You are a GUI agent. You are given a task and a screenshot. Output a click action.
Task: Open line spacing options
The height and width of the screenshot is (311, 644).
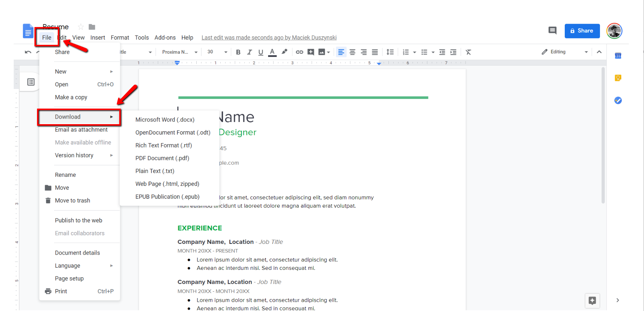[x=390, y=52]
